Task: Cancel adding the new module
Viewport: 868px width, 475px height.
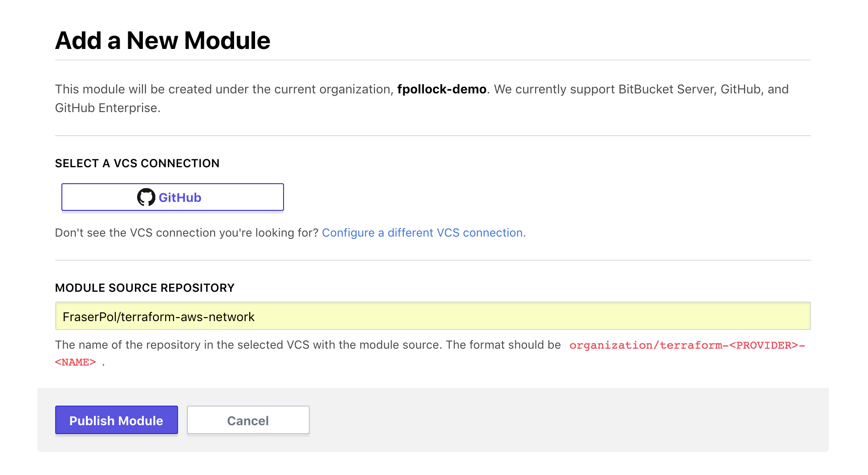Action: (248, 420)
